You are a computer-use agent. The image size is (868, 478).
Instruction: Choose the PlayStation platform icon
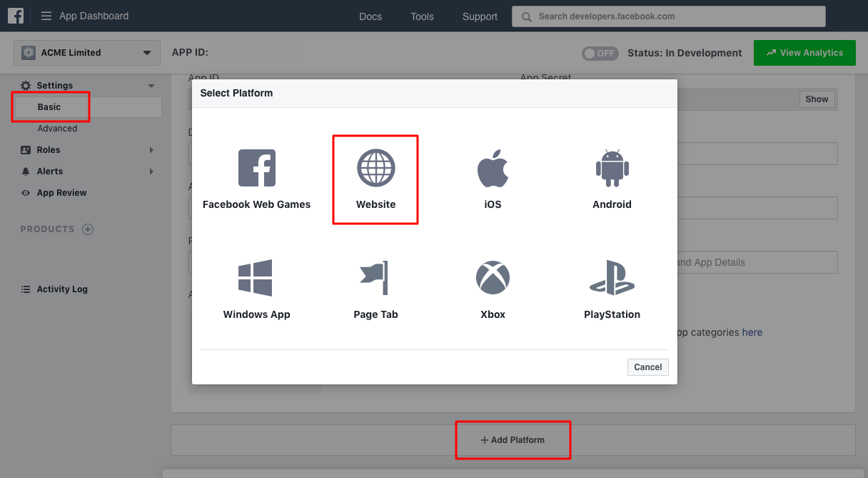tap(612, 278)
